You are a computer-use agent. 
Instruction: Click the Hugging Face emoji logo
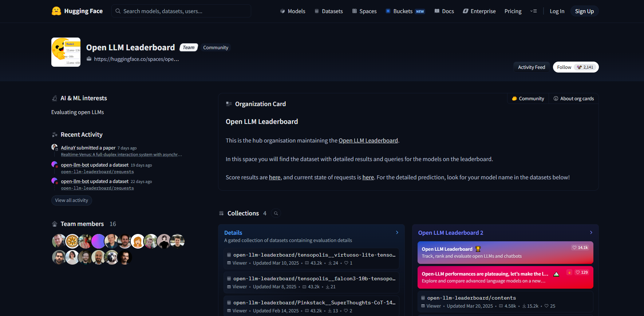coord(56,11)
